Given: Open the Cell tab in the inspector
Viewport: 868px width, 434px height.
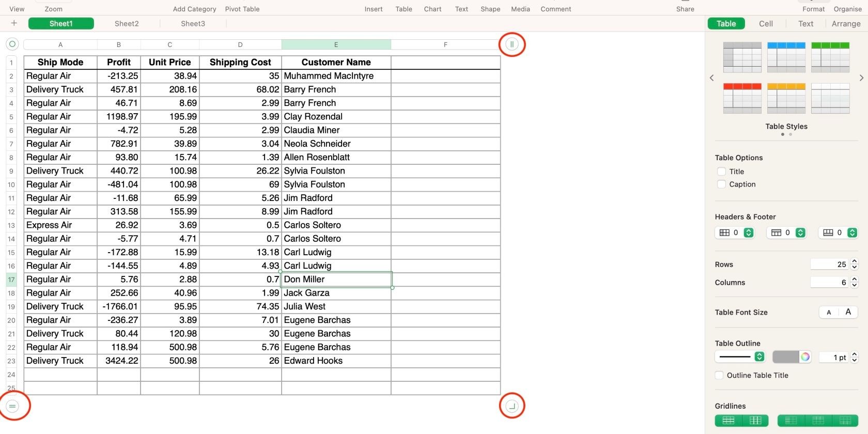Looking at the screenshot, I should 766,24.
